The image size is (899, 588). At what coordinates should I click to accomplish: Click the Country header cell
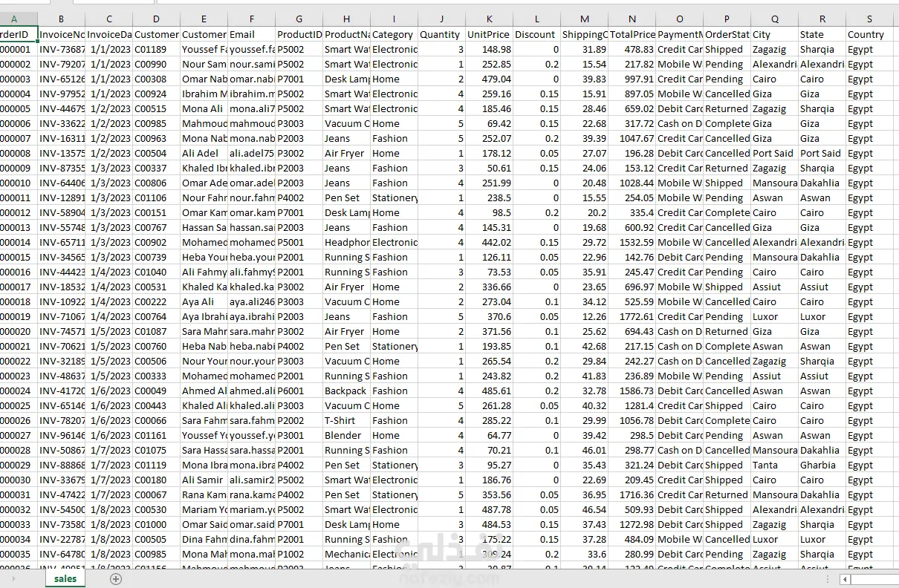(870, 34)
